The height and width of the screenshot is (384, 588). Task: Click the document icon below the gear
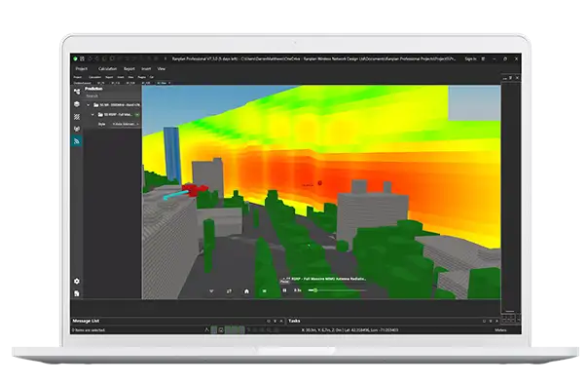pos(77,293)
